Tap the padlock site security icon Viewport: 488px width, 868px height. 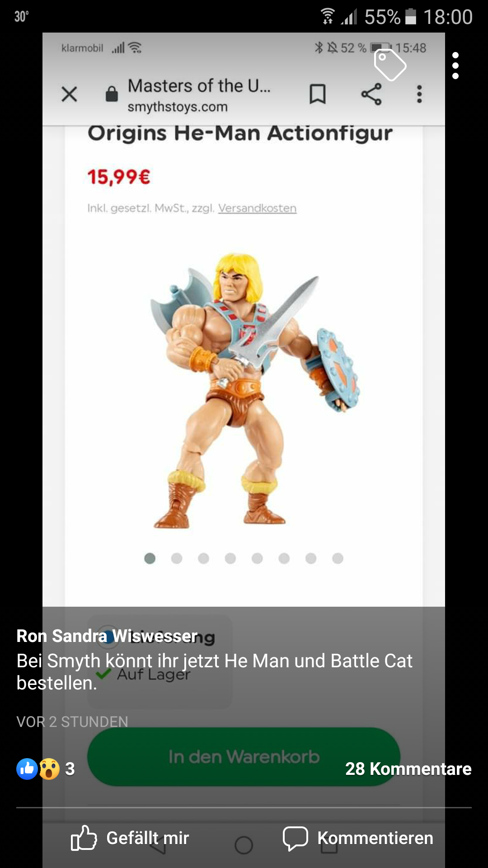(x=112, y=94)
